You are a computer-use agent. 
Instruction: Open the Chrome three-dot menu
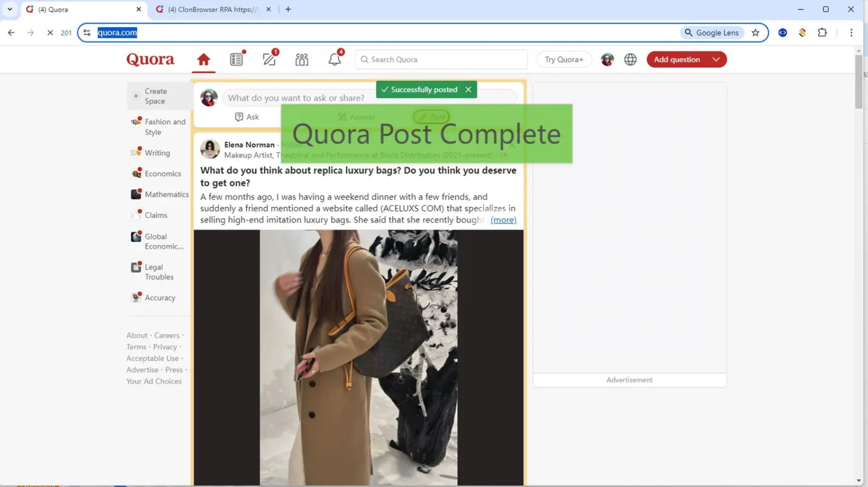(x=852, y=33)
